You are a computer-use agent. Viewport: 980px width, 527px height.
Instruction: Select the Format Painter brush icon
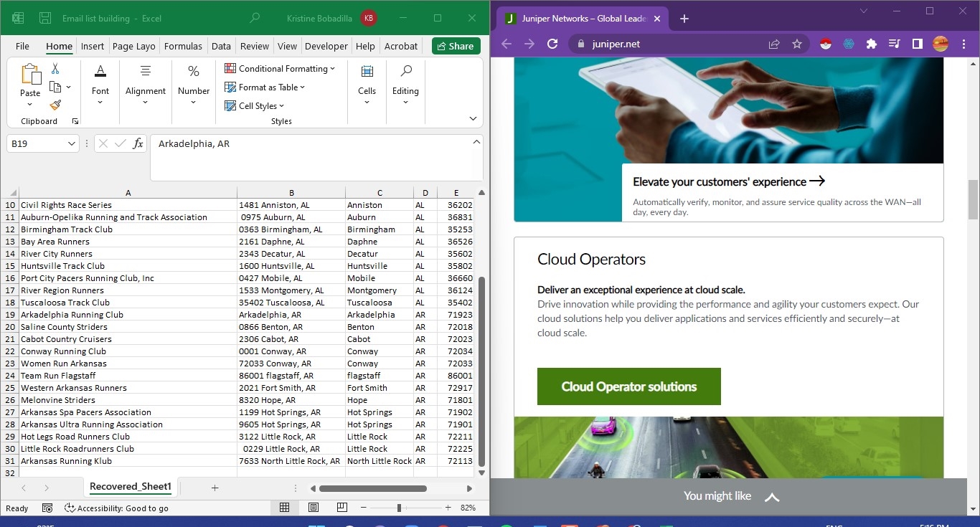pos(55,105)
